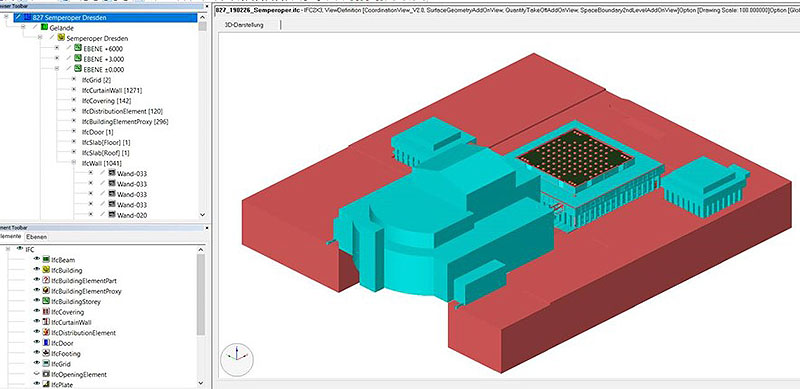
Task: Toggle IfcBuilding visibility eye
Action: 37,270
